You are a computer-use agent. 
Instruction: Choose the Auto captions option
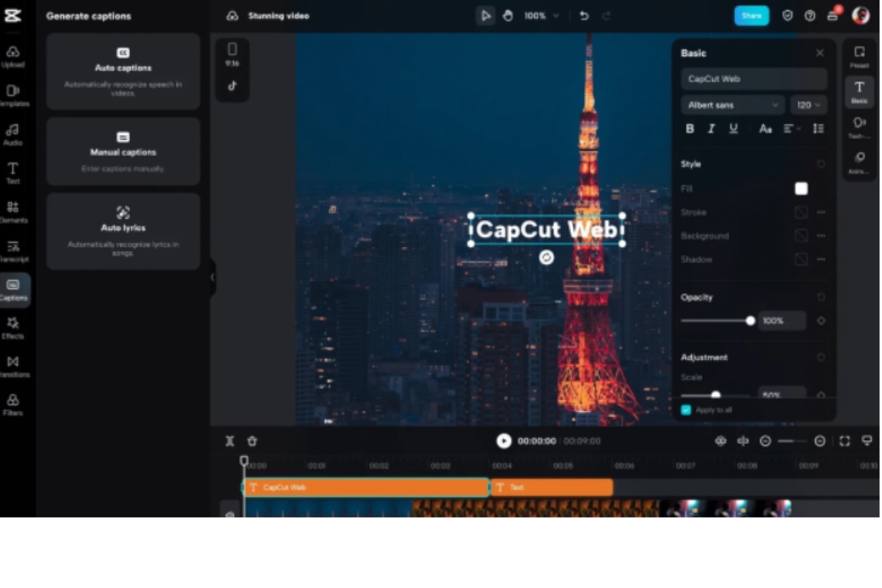point(123,71)
